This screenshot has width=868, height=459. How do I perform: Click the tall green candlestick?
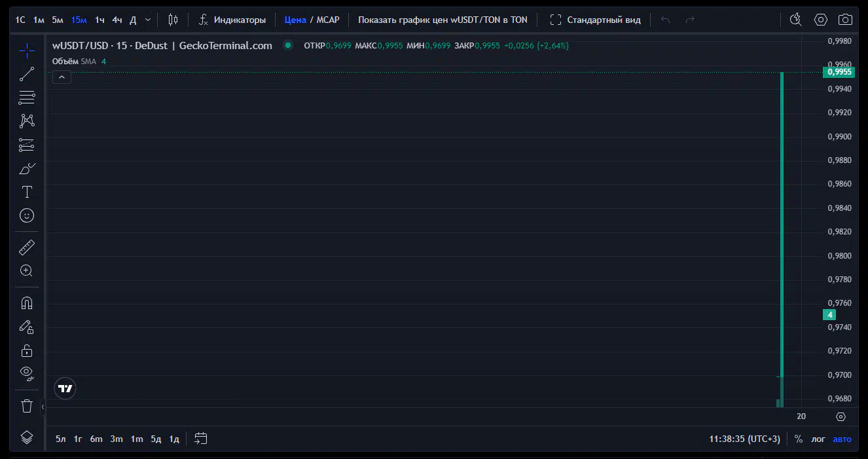pyautogui.click(x=782, y=224)
